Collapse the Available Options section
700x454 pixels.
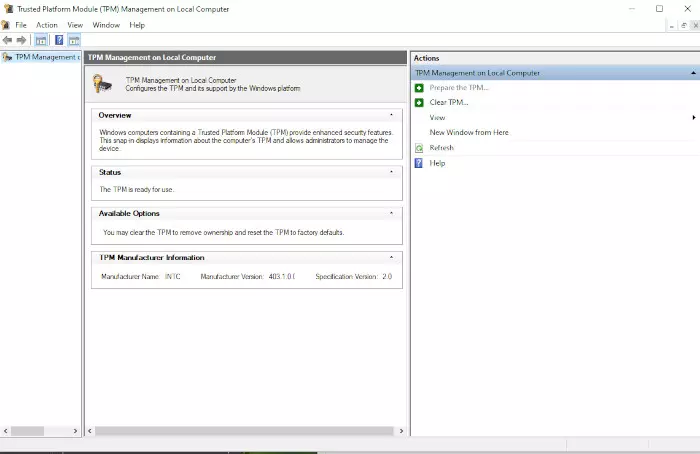point(392,213)
